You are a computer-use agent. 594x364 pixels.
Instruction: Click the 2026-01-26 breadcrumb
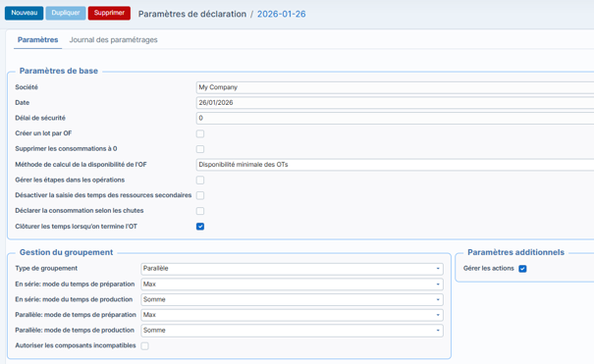pyautogui.click(x=282, y=14)
